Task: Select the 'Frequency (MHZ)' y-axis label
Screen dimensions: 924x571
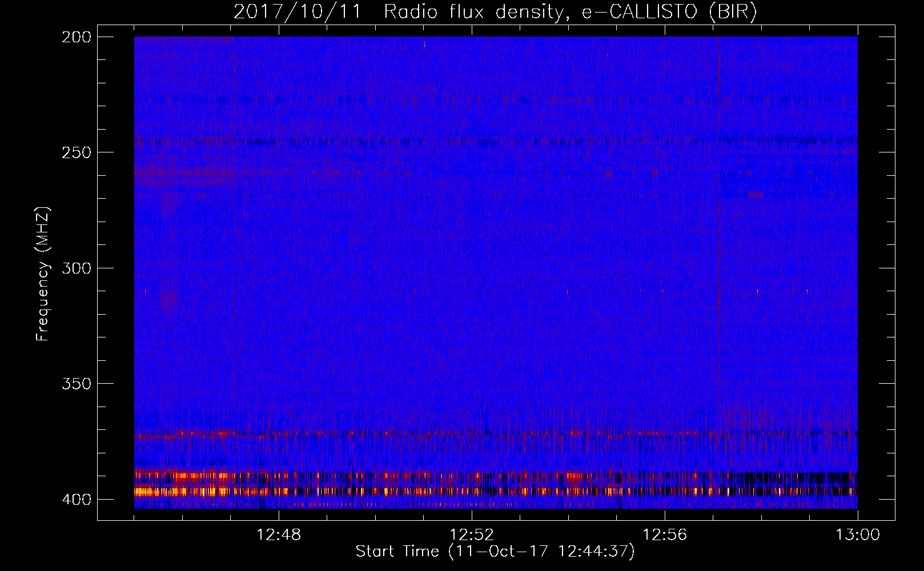Action: (43, 274)
